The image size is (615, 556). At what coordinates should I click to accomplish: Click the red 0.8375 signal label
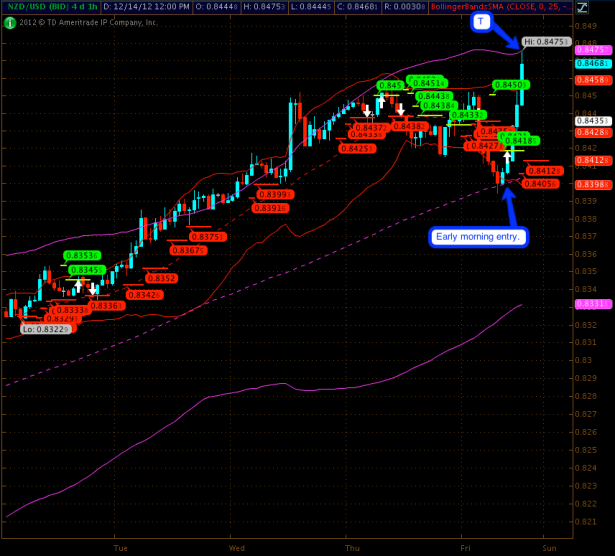coord(206,237)
